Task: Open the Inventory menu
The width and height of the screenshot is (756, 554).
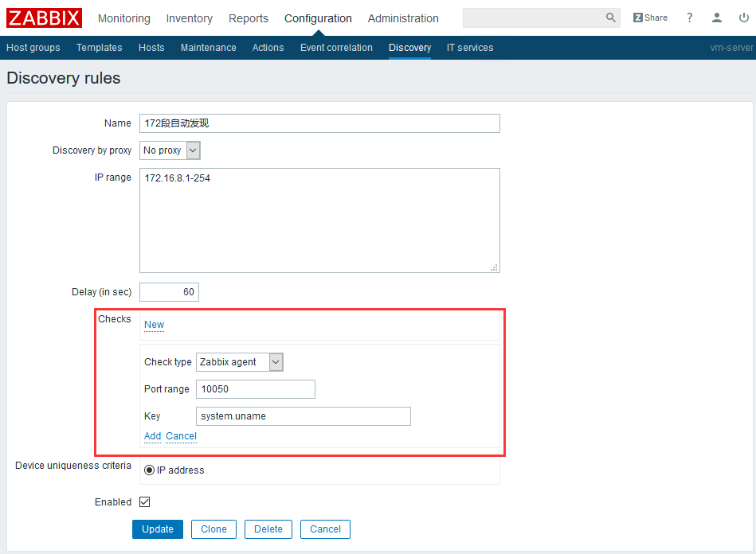Action: click(x=189, y=18)
